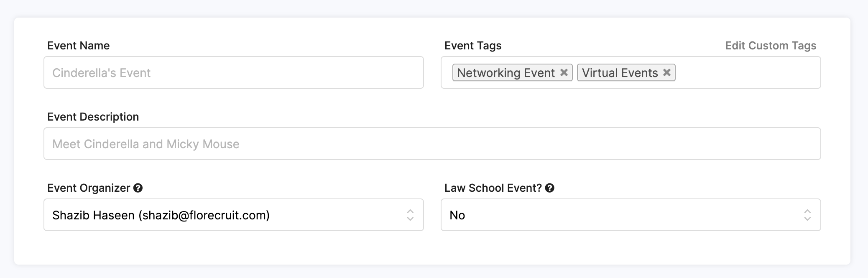Open Edit Custom Tags link
868x278 pixels.
[x=770, y=46]
